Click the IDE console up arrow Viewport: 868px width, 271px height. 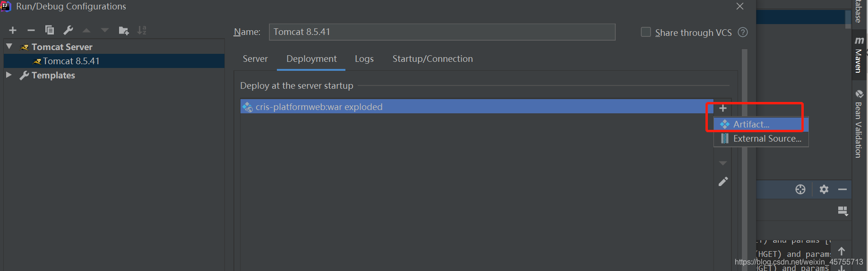point(842,251)
